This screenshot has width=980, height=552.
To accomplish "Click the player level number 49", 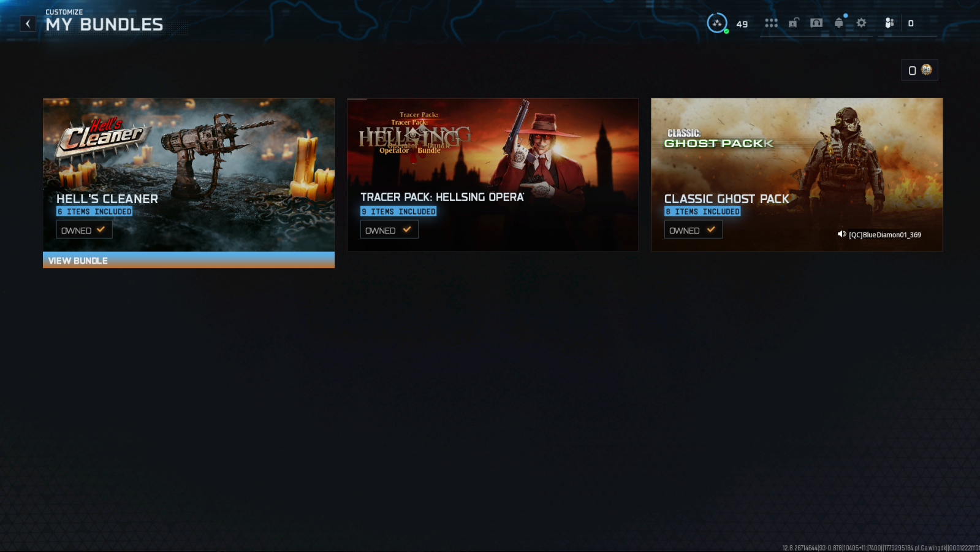I will coord(742,24).
